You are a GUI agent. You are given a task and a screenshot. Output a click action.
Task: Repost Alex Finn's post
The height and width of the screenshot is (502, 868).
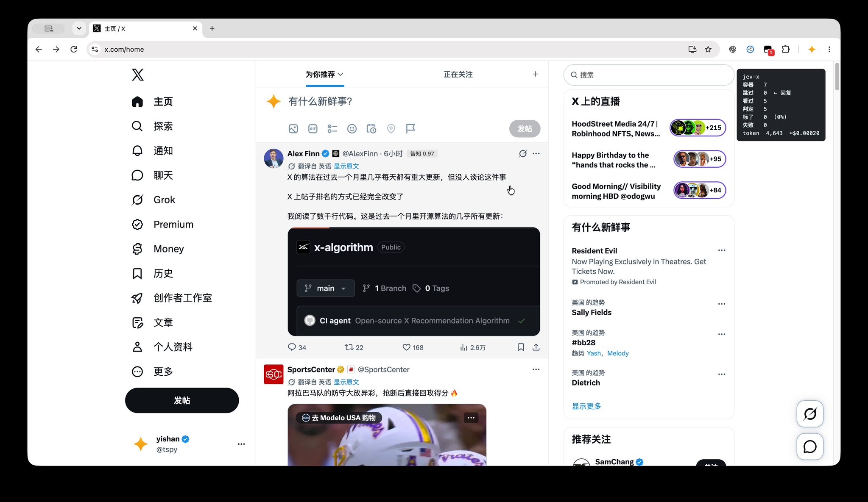pyautogui.click(x=354, y=347)
